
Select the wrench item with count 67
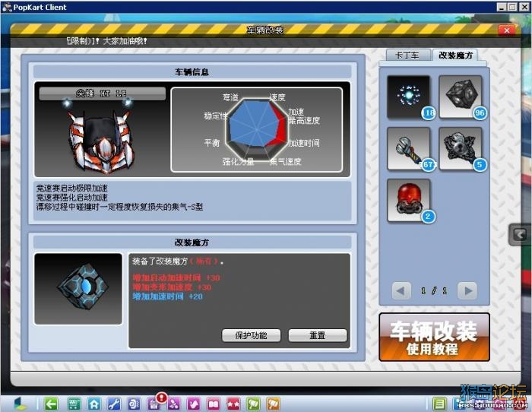point(409,148)
